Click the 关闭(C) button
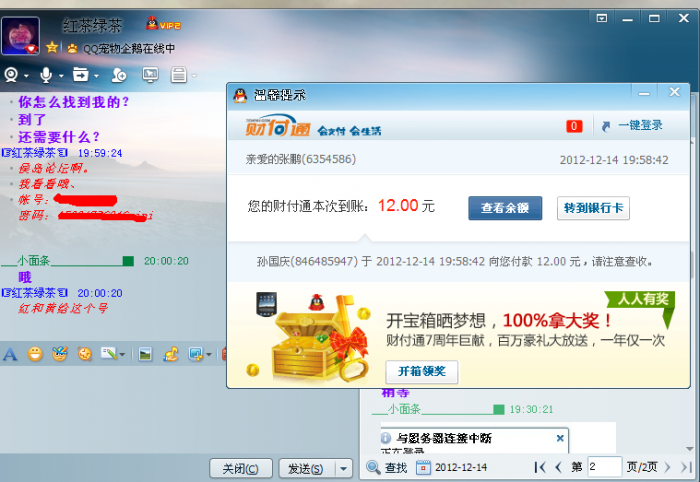 (241, 469)
